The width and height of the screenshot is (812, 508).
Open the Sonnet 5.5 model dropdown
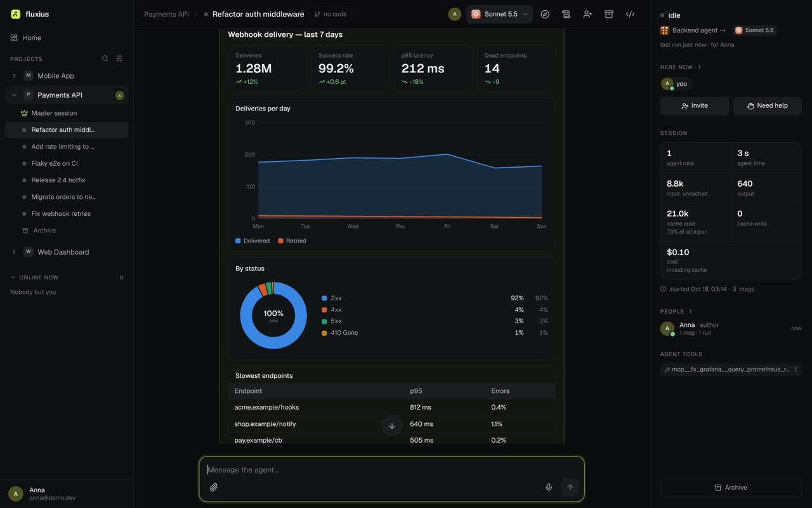(499, 14)
